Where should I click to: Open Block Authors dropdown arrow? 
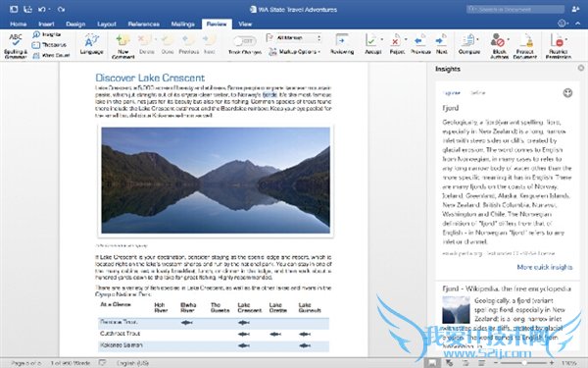pyautogui.click(x=509, y=39)
